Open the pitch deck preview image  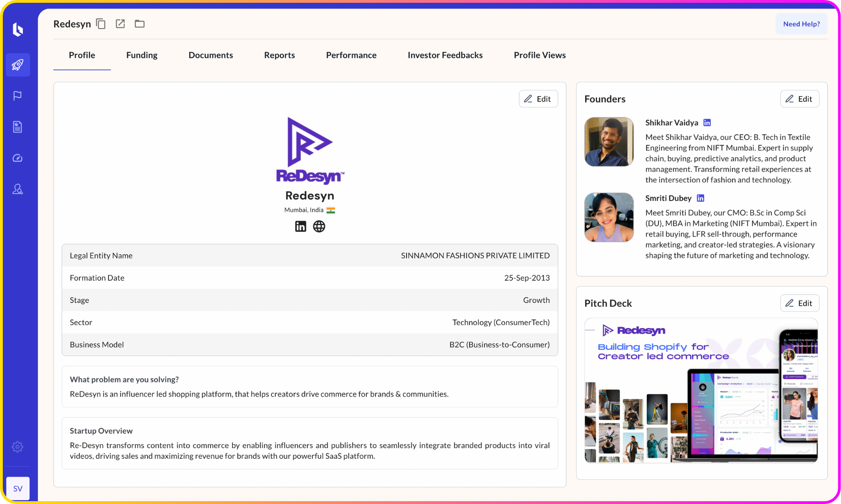tap(701, 391)
